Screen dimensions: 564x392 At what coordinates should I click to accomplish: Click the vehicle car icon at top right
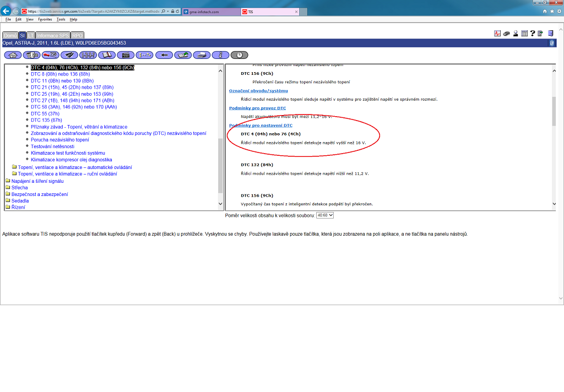(506, 34)
